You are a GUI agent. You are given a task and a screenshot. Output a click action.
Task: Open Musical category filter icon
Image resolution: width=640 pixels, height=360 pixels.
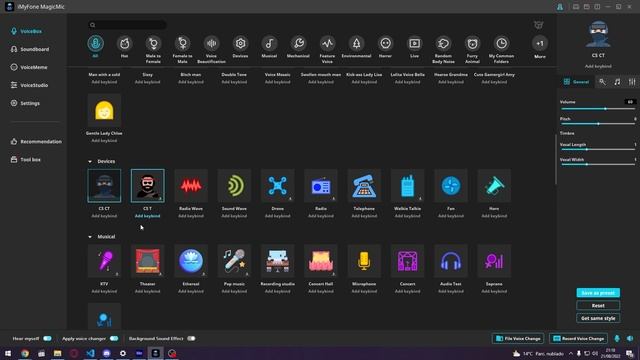point(269,43)
